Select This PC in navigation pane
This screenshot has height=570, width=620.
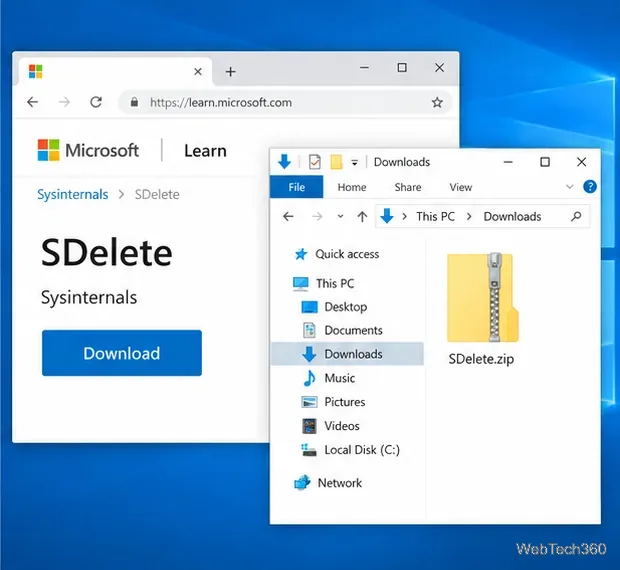pyautogui.click(x=323, y=283)
